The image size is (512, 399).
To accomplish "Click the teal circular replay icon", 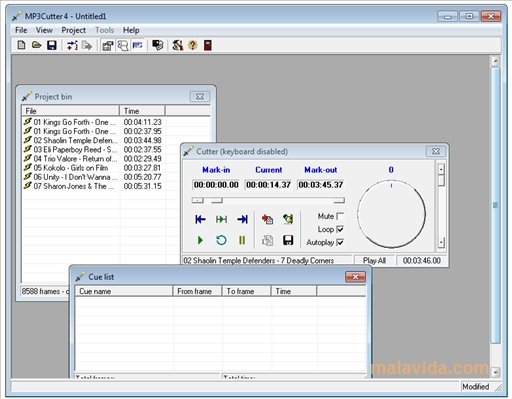I will coord(221,240).
